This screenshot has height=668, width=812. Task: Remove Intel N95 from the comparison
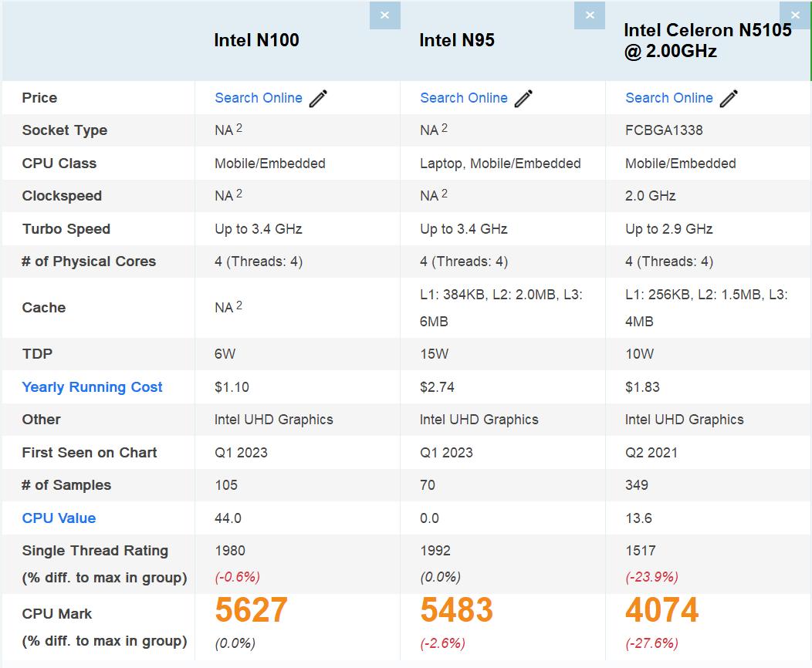pos(590,15)
